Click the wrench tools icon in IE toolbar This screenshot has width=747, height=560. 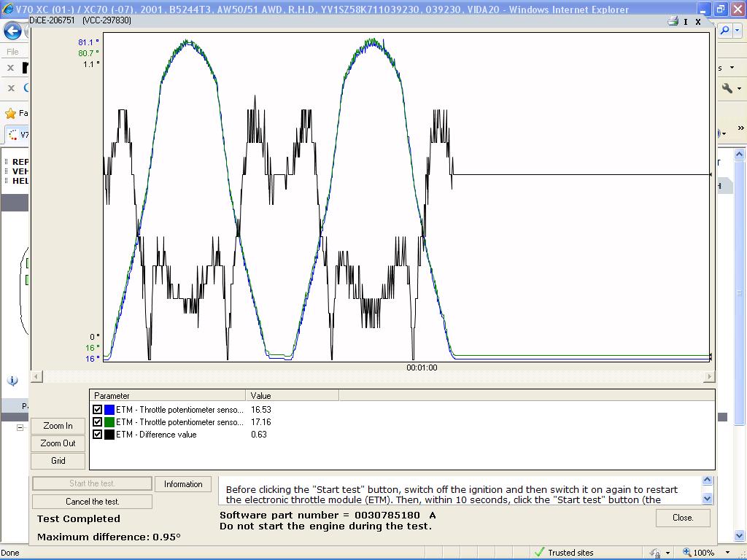727,88
